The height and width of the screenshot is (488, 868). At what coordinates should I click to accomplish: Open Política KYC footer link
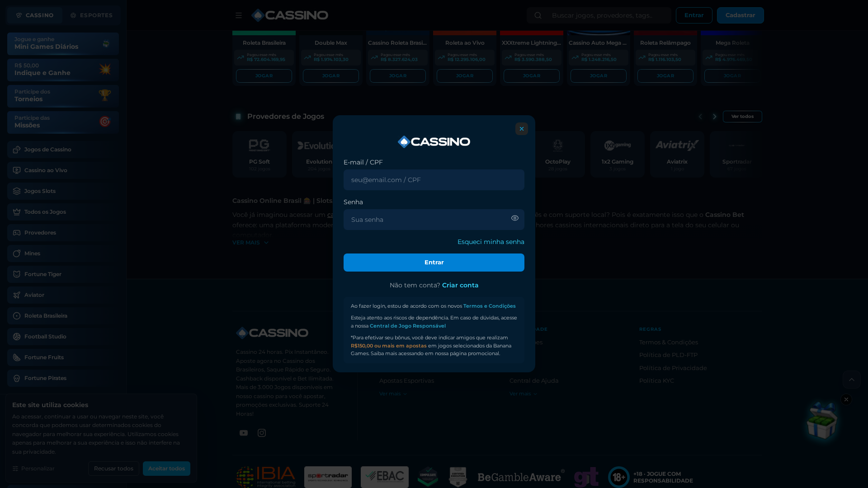[656, 380]
